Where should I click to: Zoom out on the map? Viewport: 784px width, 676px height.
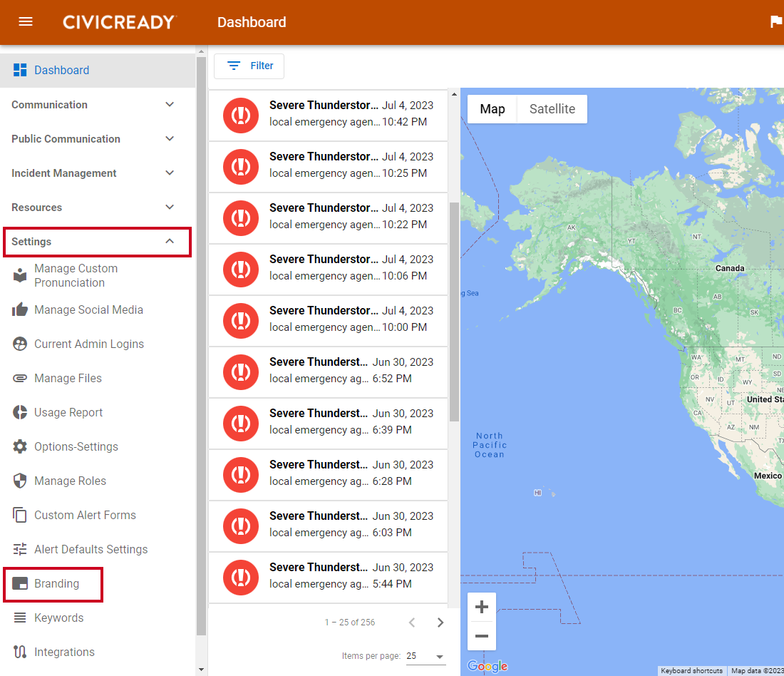(x=482, y=636)
